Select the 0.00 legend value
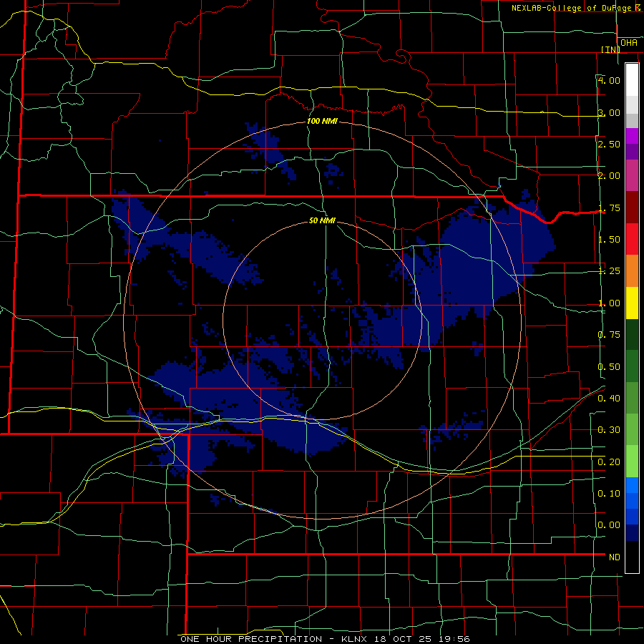 pyautogui.click(x=609, y=525)
